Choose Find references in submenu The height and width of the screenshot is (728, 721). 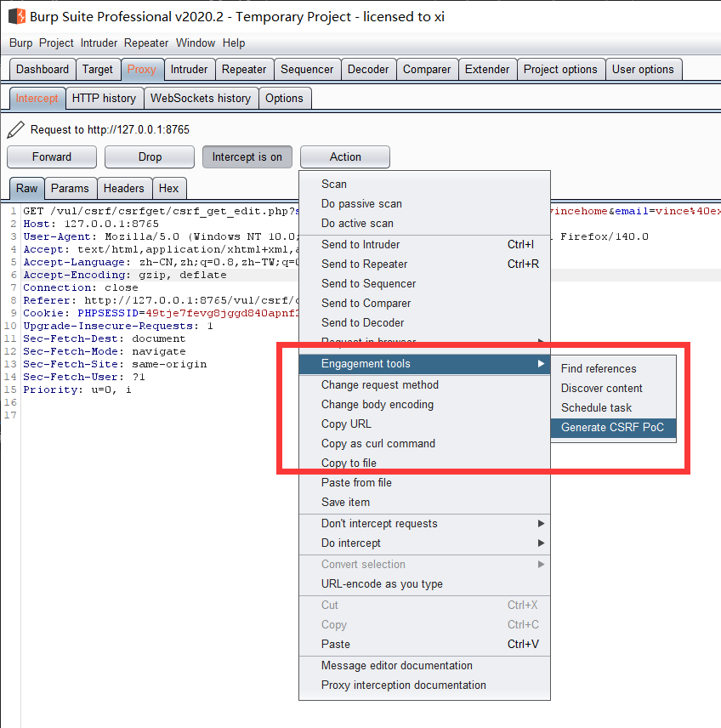point(613,368)
